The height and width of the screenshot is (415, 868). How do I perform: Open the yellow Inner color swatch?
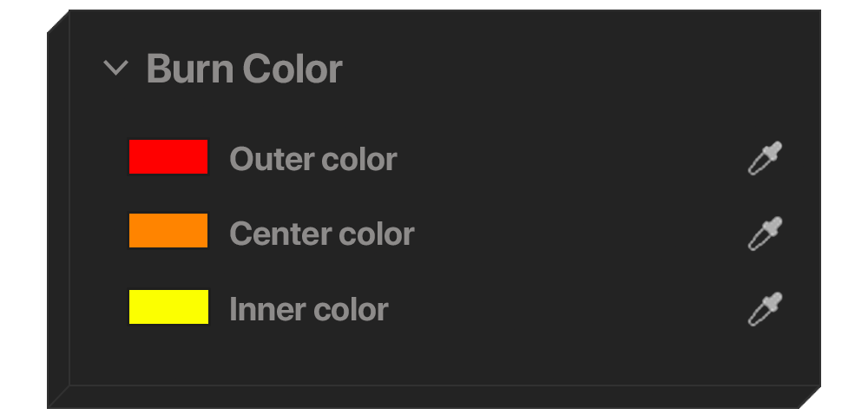168,307
